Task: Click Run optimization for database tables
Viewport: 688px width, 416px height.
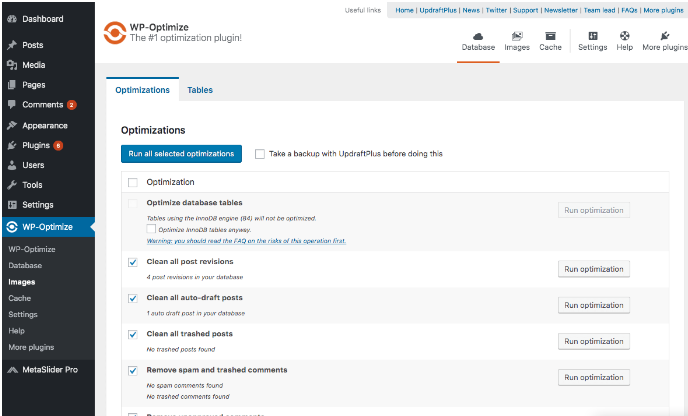Action: click(594, 210)
